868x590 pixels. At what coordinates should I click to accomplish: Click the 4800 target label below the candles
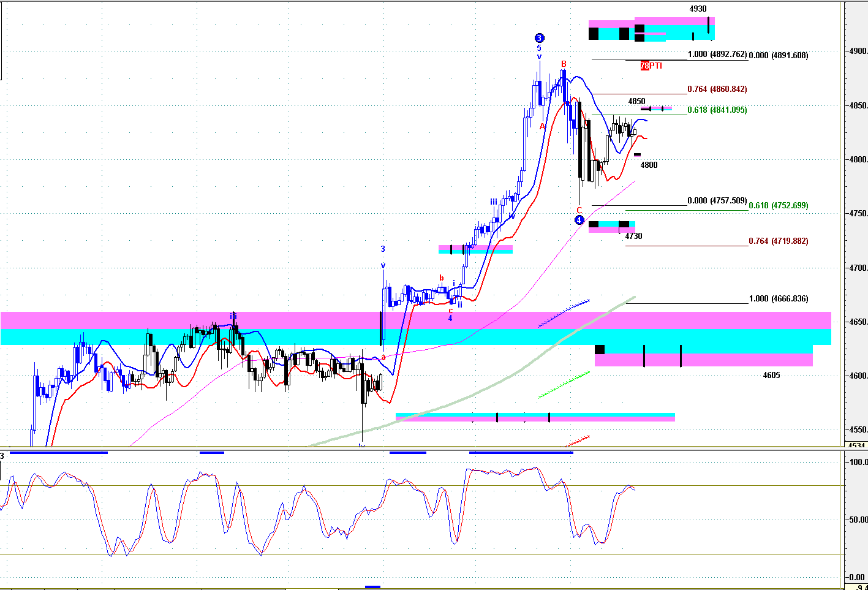pyautogui.click(x=649, y=165)
